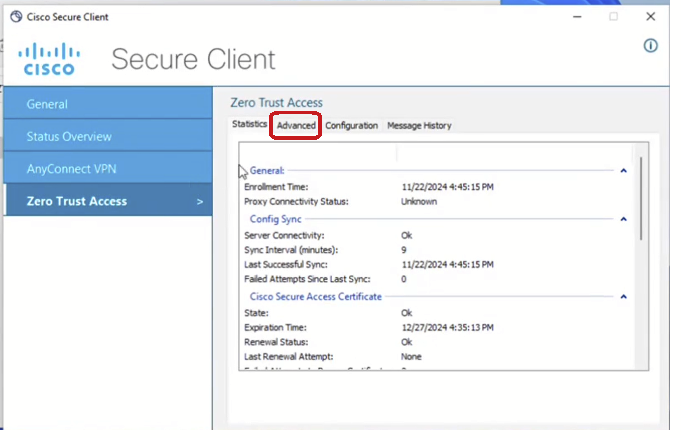Click the certificate State label
Viewport: 681px width, 438px height.
point(256,313)
